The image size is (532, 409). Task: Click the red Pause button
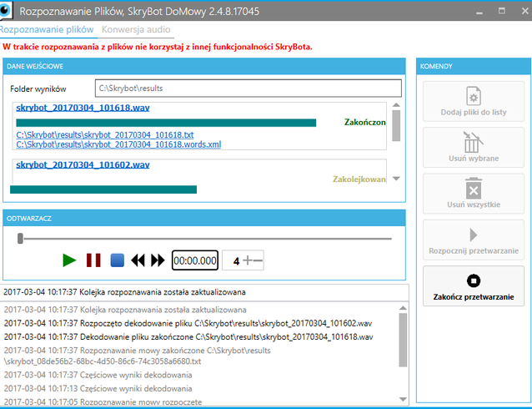click(93, 260)
